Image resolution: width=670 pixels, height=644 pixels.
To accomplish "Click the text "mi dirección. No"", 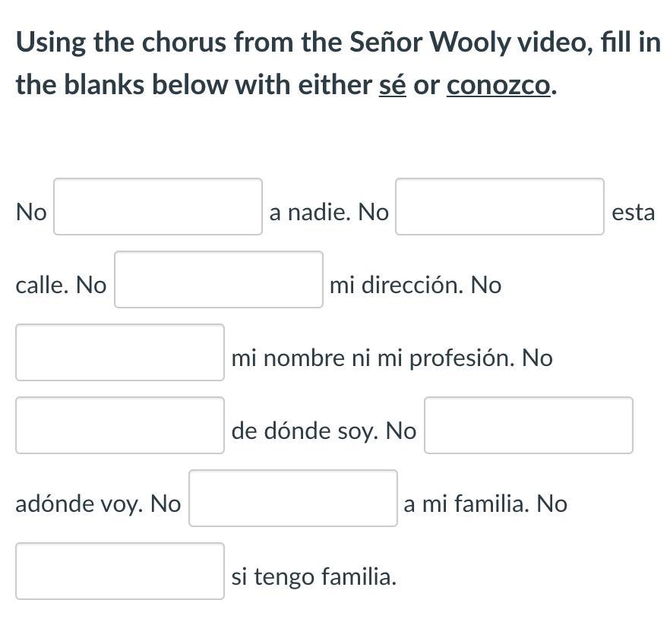I will 416,286.
